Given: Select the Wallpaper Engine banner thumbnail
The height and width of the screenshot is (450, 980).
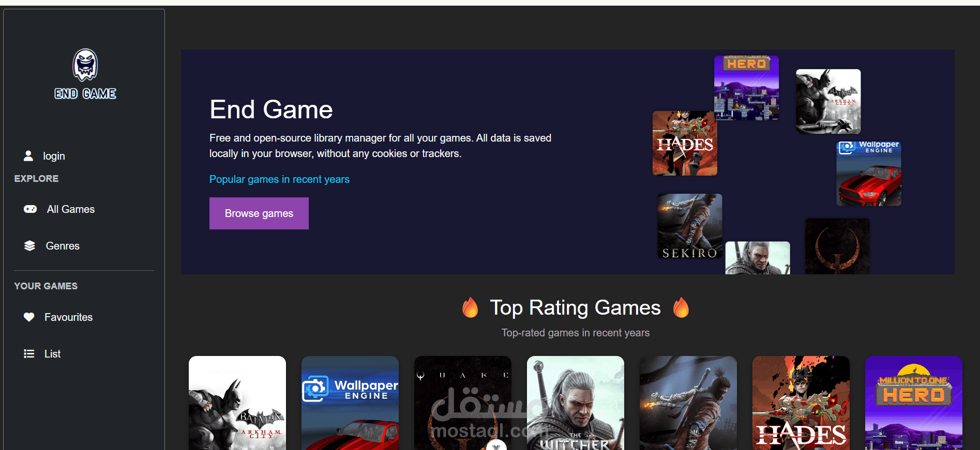Looking at the screenshot, I should pyautogui.click(x=869, y=174).
